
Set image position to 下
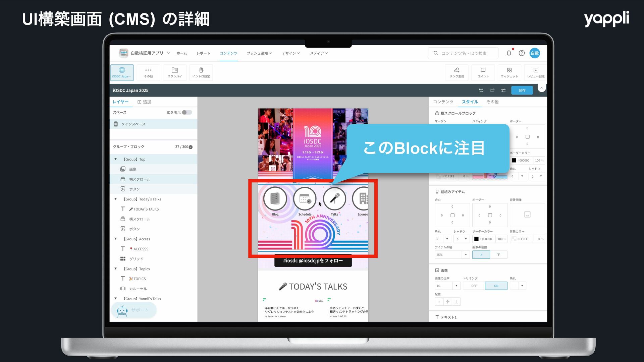click(499, 255)
